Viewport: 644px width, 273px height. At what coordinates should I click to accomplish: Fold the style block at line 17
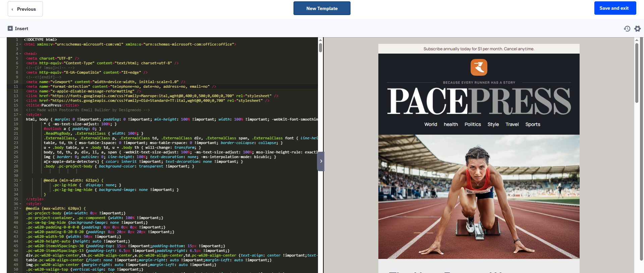[20, 115]
